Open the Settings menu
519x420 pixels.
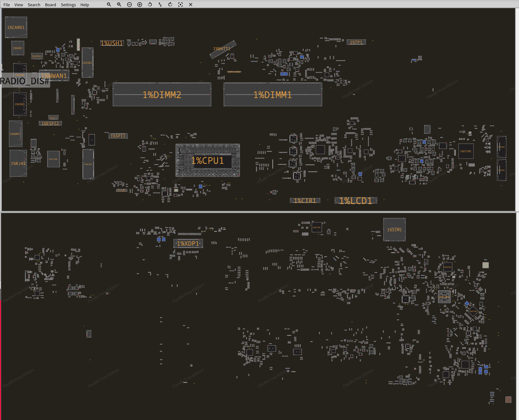click(68, 5)
